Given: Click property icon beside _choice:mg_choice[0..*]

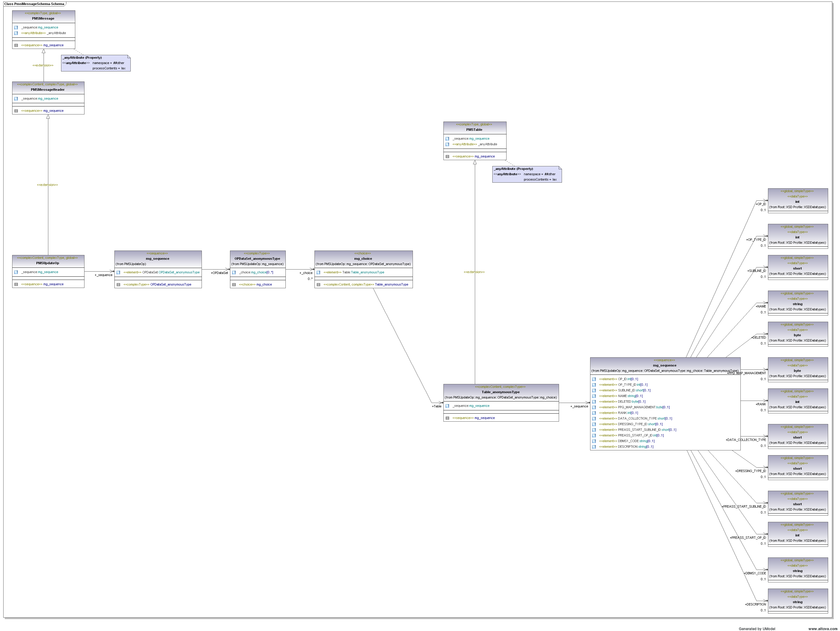Looking at the screenshot, I should coord(234,273).
